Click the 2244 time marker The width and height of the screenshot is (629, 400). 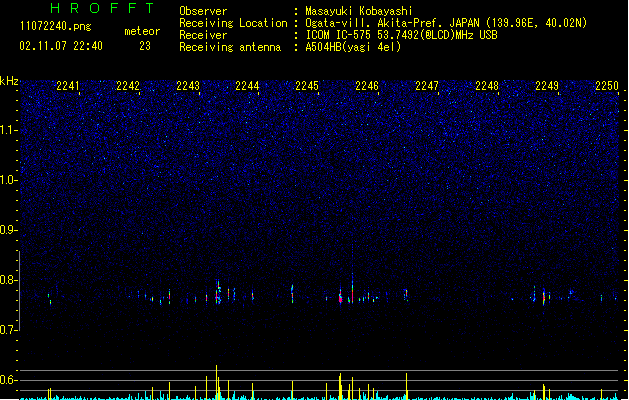pyautogui.click(x=247, y=86)
